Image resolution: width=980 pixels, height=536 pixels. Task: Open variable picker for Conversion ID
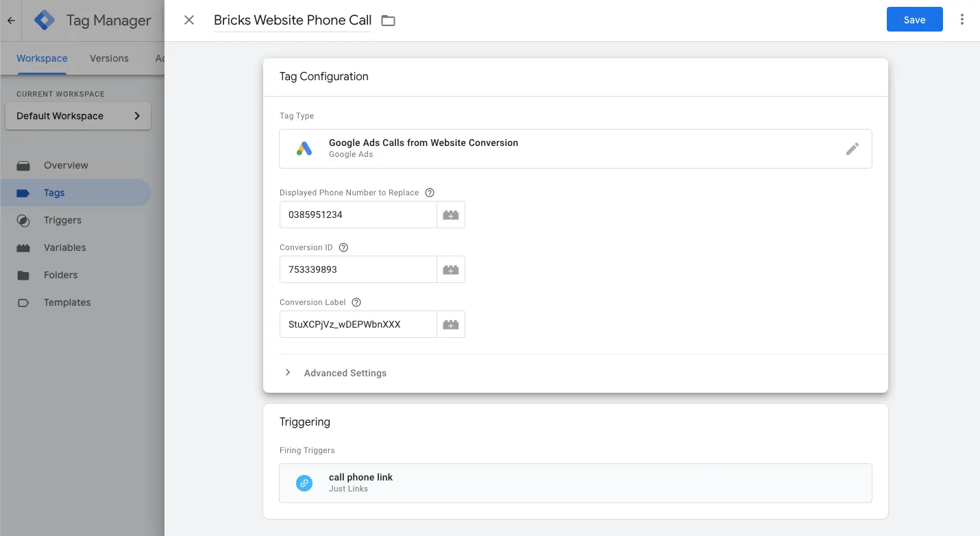[451, 269]
